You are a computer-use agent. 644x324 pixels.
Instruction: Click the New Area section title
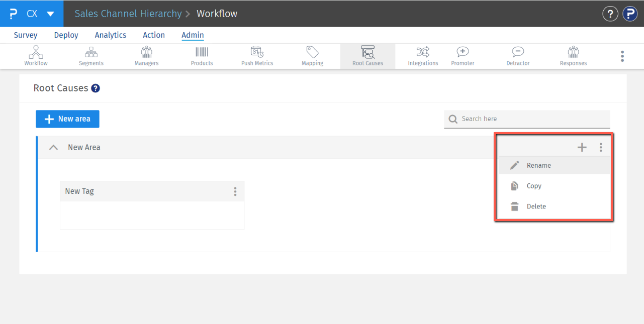point(84,148)
